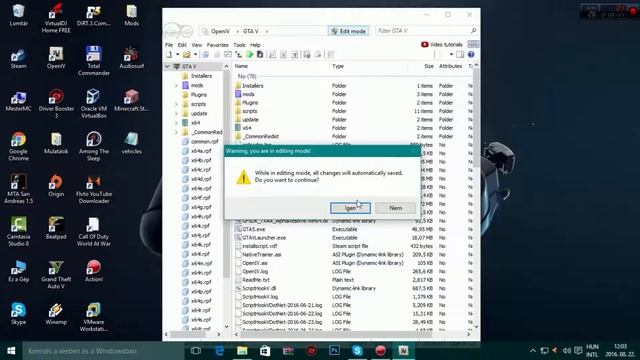Navigate back with the round Back arrow
This screenshot has width=640, height=360.
(x=171, y=31)
